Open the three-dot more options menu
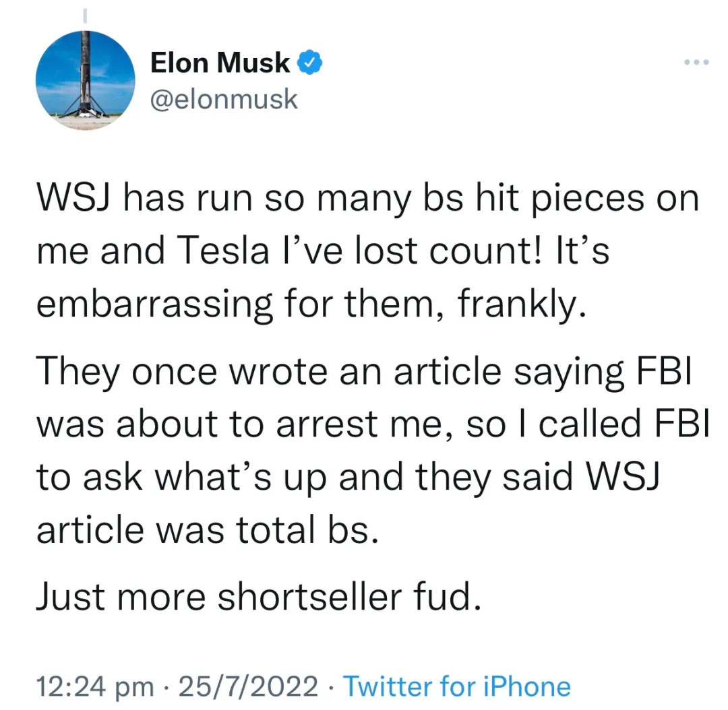 697,62
